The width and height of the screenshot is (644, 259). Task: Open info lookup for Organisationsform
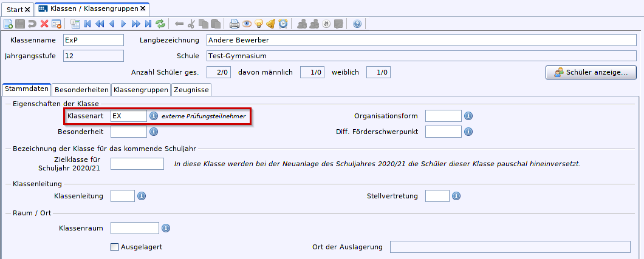coord(468,116)
